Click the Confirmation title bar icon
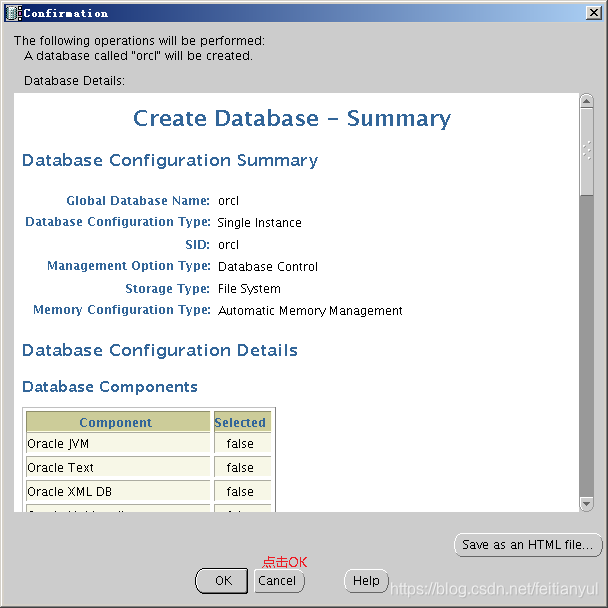Image resolution: width=608 pixels, height=608 pixels. click(14, 13)
